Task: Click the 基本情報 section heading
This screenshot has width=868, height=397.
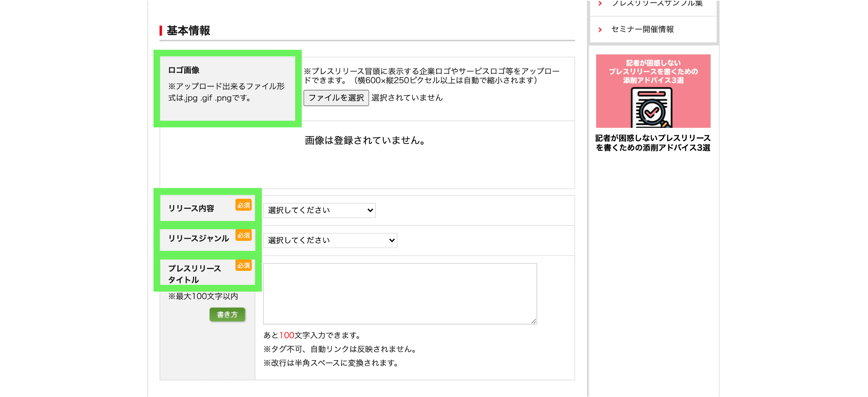Action: click(188, 31)
